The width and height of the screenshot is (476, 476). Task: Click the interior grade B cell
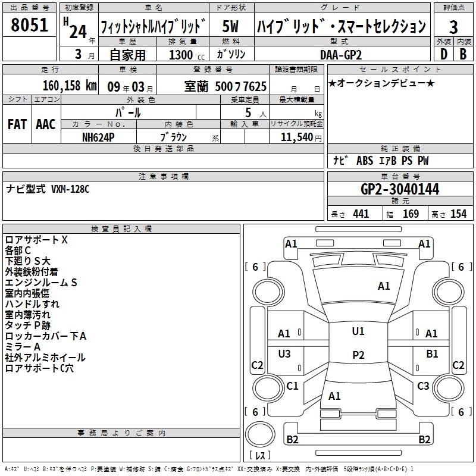click(x=463, y=54)
